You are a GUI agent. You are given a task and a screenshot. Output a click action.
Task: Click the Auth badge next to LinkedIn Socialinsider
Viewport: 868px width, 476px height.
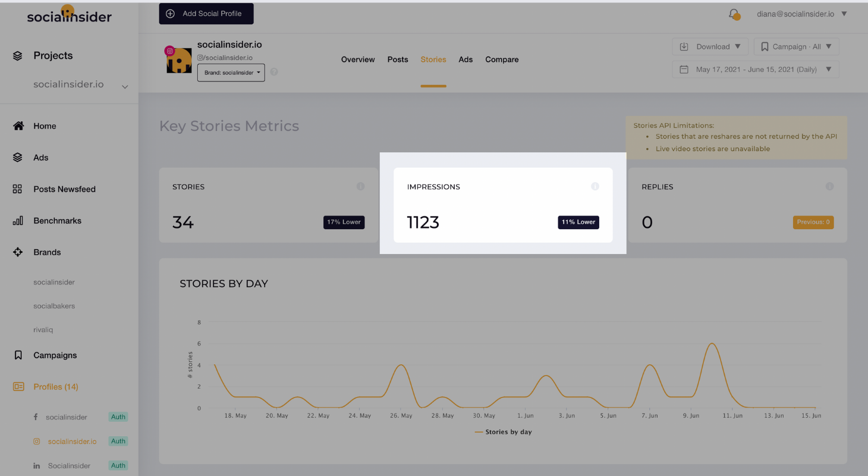point(118,466)
